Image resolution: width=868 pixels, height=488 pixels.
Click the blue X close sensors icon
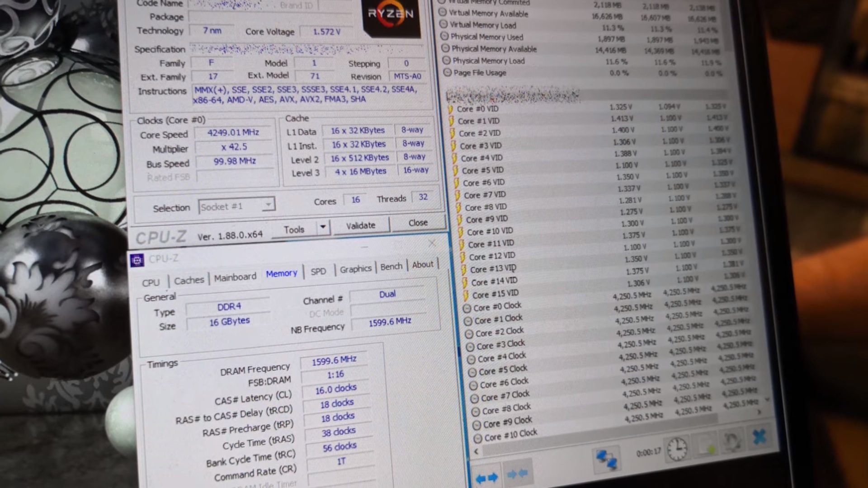pos(759,436)
